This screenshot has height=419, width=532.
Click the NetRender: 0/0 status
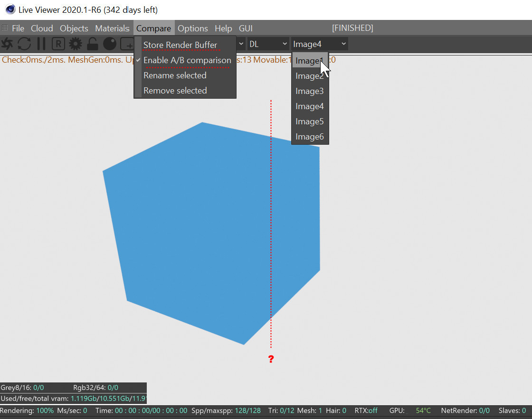coord(465,410)
